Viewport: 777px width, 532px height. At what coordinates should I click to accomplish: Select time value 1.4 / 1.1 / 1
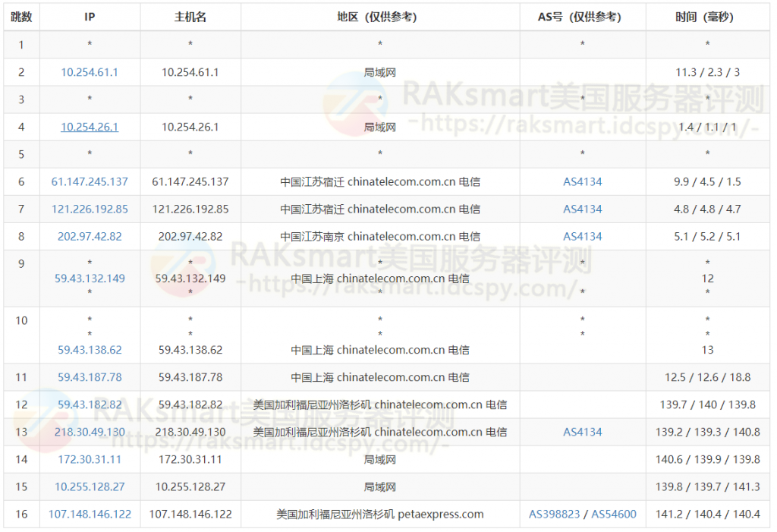tap(708, 127)
